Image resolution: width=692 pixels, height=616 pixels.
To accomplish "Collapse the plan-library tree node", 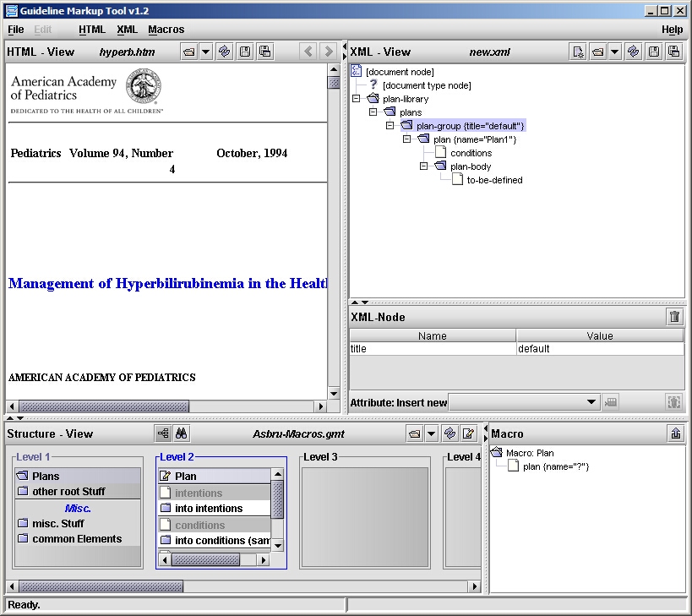I will tap(357, 98).
